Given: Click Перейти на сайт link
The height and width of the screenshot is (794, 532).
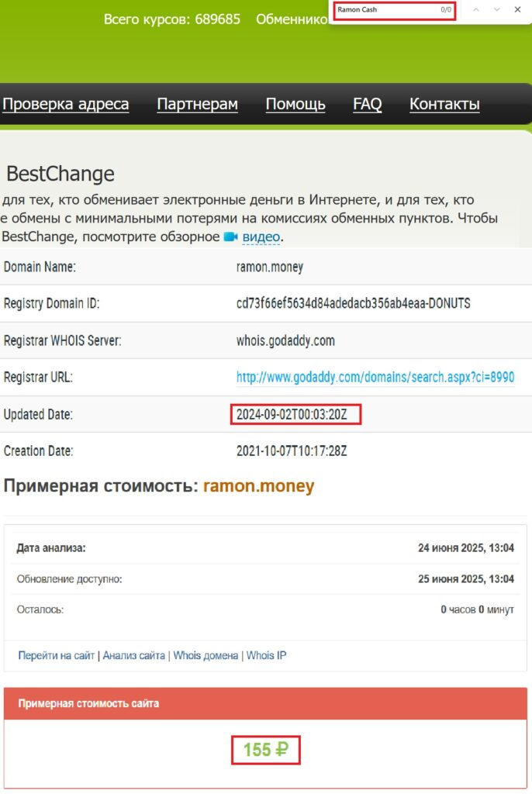Looking at the screenshot, I should [57, 655].
